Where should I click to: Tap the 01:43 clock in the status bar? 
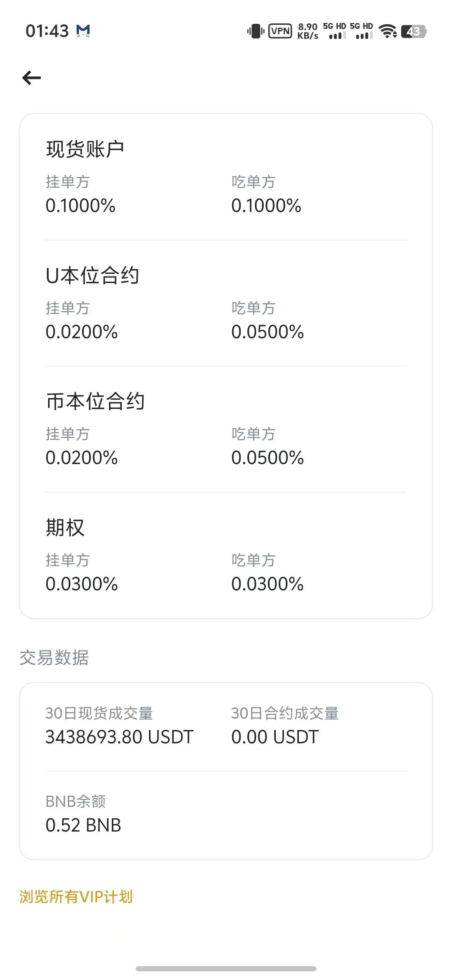[x=47, y=31]
